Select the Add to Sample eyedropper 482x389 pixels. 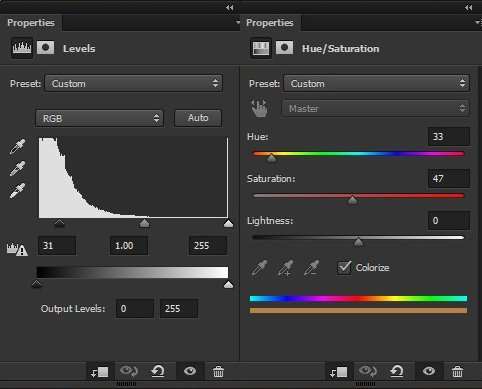(x=286, y=268)
